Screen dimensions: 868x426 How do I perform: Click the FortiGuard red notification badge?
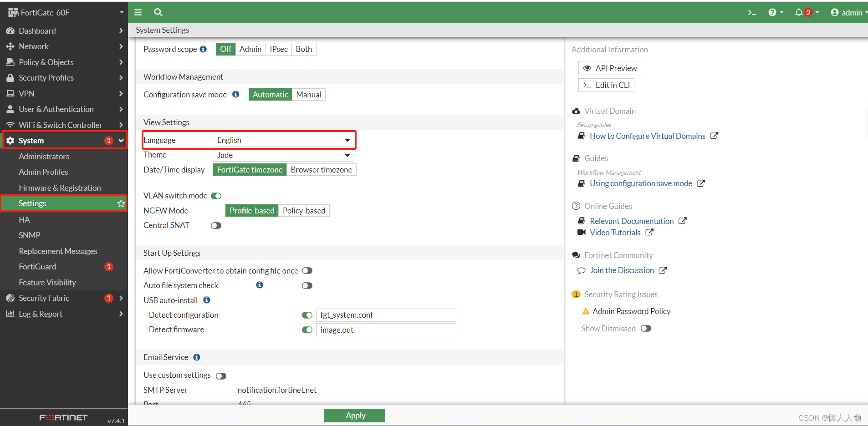pos(109,267)
